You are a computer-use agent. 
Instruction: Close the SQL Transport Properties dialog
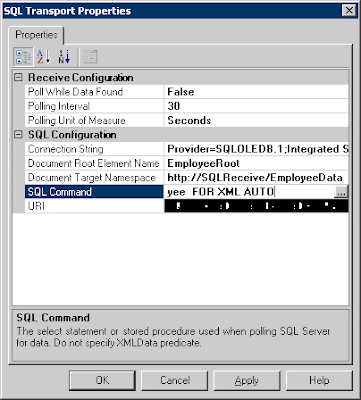[x=349, y=11]
